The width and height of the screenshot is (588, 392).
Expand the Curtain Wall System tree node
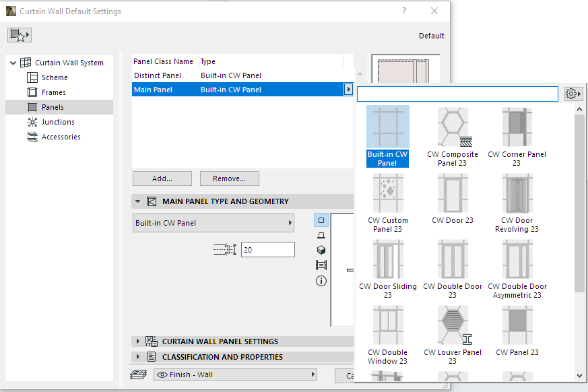coord(12,62)
